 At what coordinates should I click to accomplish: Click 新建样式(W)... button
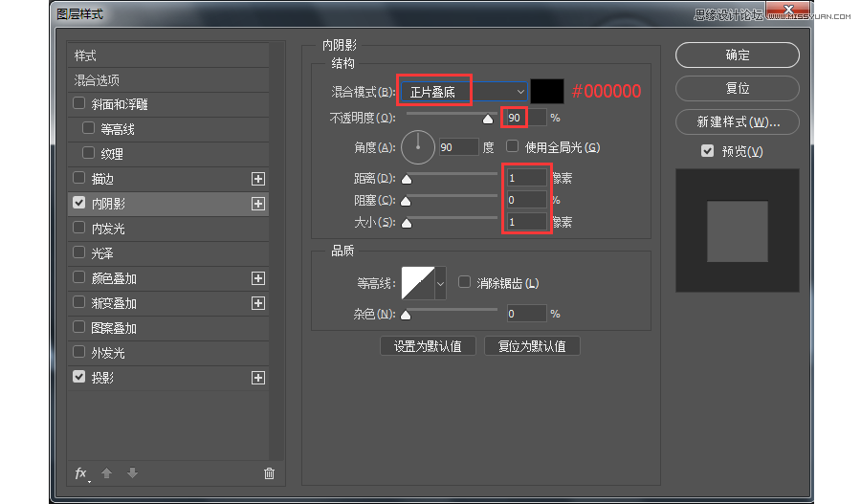pos(737,121)
